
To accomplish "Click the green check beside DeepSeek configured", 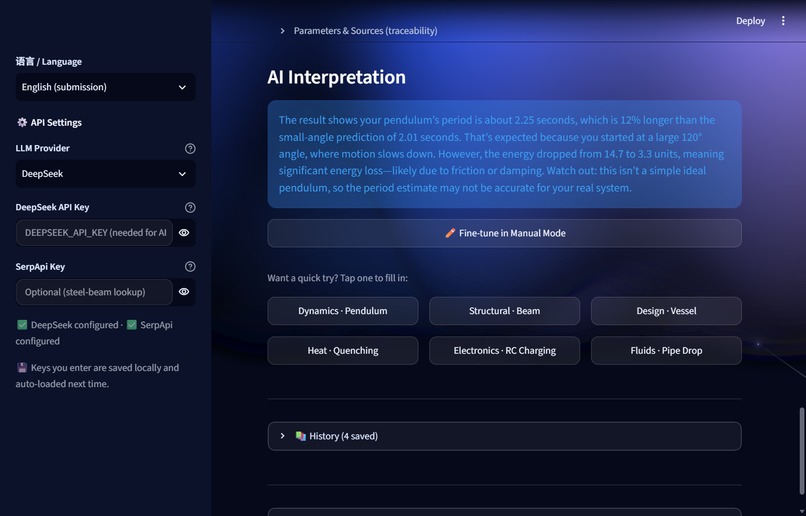I will pos(22,325).
